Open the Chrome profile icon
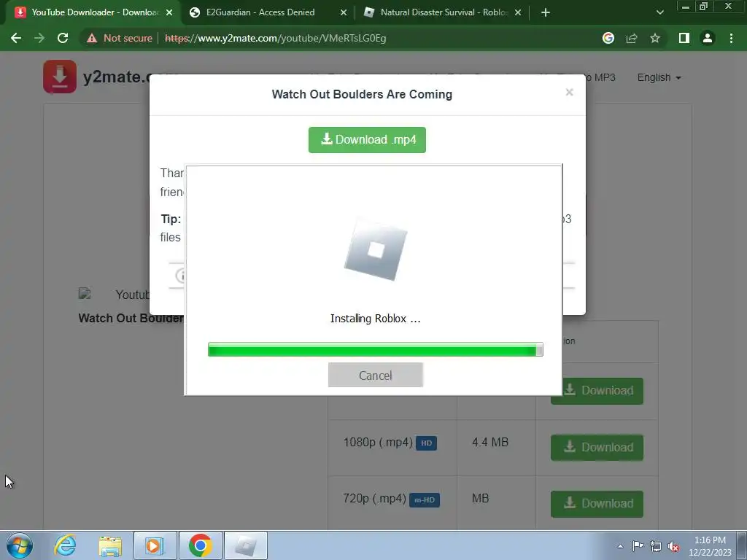The image size is (747, 560). pyautogui.click(x=708, y=38)
